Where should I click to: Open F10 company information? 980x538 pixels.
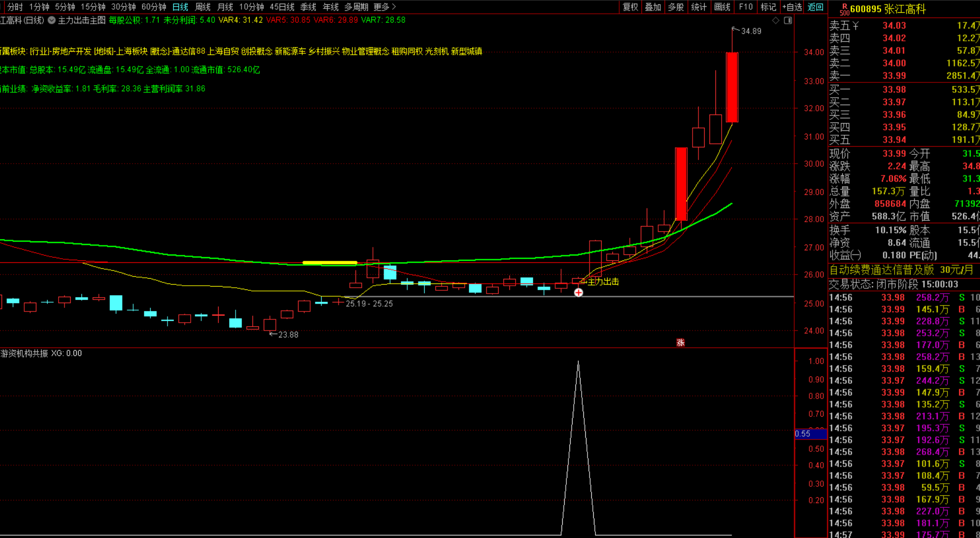point(745,7)
